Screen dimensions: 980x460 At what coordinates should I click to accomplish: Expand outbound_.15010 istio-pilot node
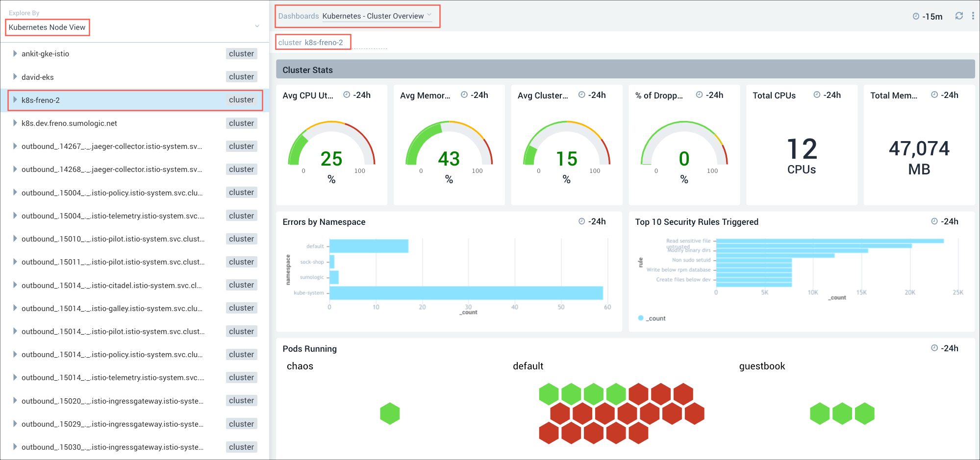coord(15,239)
